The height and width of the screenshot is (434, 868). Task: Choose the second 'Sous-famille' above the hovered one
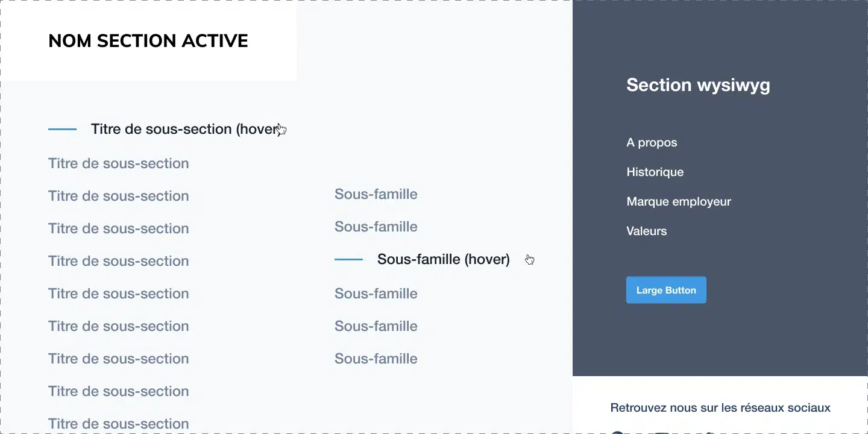(x=376, y=227)
